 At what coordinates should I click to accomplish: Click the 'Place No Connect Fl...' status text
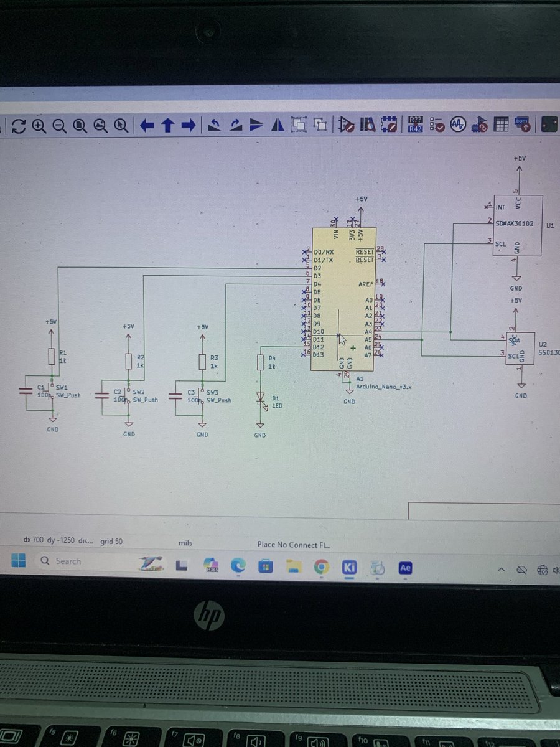(294, 545)
